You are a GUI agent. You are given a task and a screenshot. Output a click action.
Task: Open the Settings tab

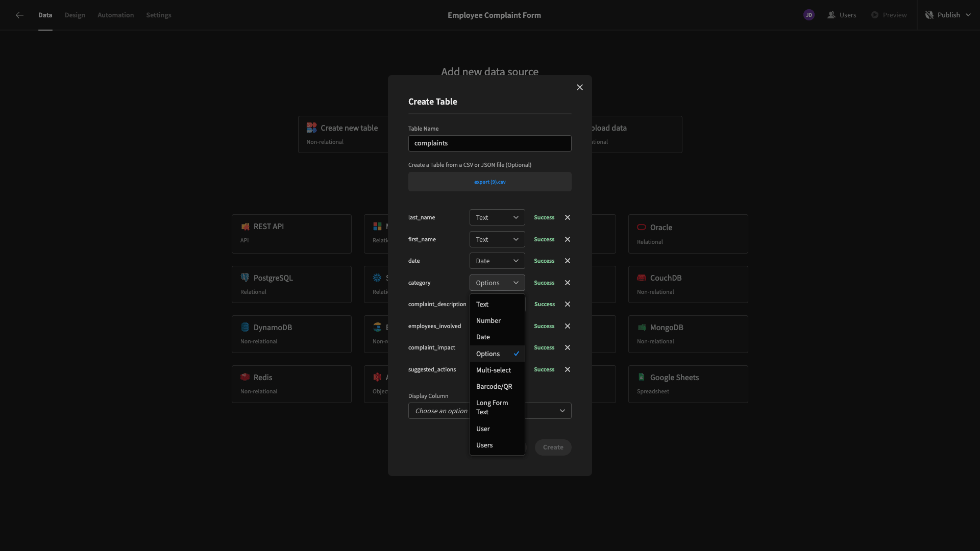159,15
